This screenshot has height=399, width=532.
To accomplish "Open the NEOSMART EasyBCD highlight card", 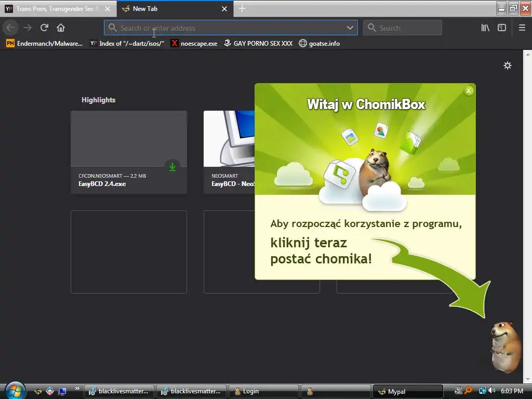I will [x=229, y=152].
